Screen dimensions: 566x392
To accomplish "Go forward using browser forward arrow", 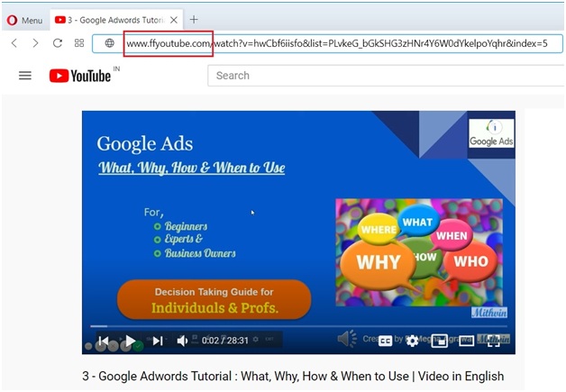I will coord(35,43).
